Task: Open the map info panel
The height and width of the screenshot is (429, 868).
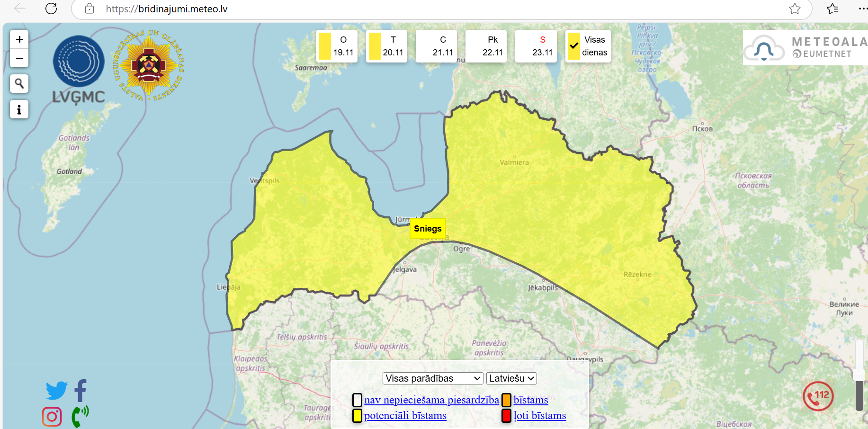Action: click(x=19, y=109)
